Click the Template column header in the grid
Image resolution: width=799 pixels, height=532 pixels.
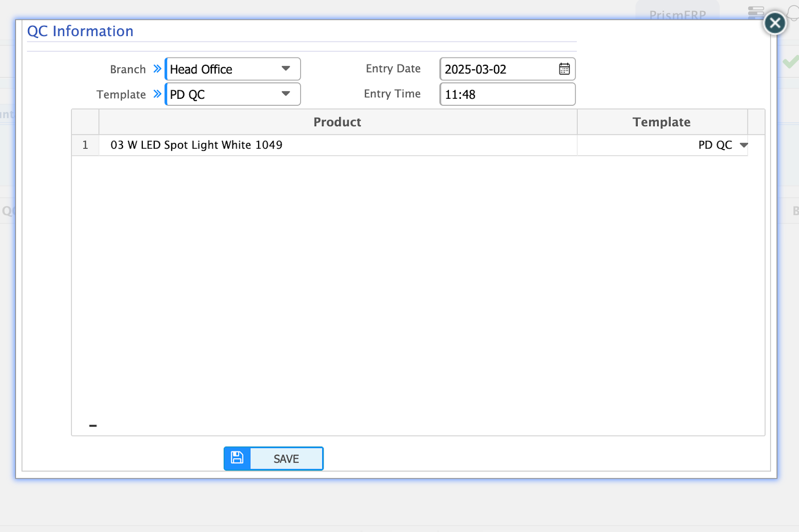click(661, 122)
